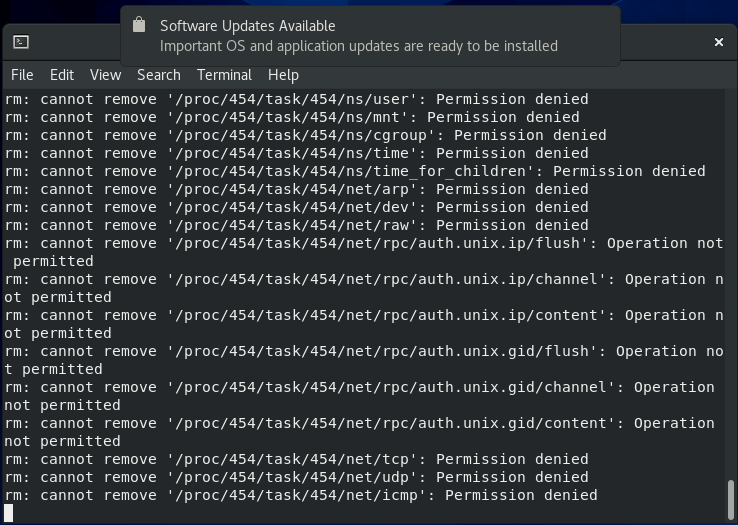Open the File menu
Viewport: 738px width, 525px height.
22,75
